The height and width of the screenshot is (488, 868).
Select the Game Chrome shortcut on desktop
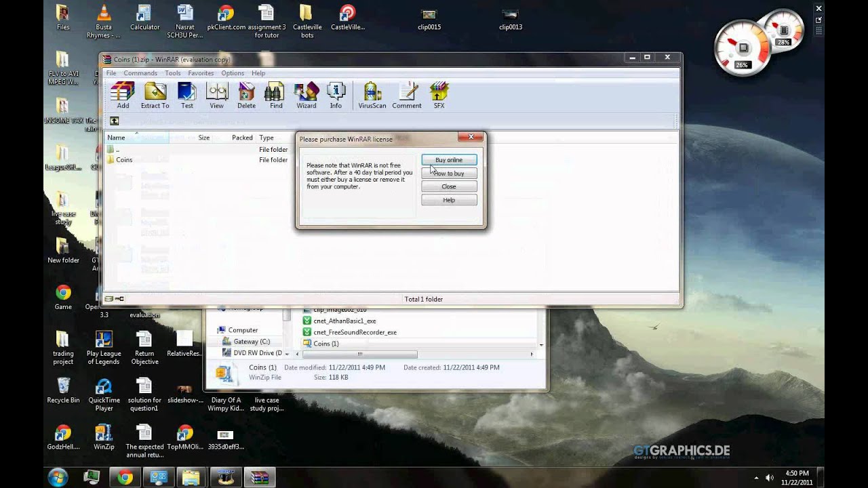coord(63,298)
